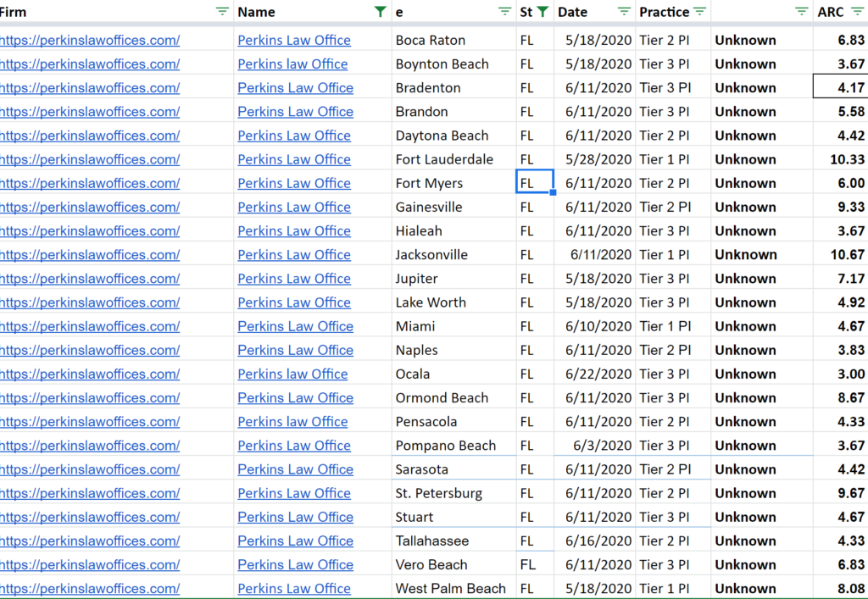
Task: Select the ARC value 7.17
Action: (841, 279)
